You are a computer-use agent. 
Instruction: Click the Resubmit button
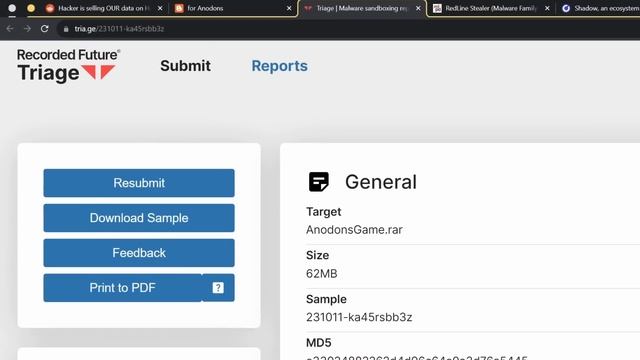[139, 183]
